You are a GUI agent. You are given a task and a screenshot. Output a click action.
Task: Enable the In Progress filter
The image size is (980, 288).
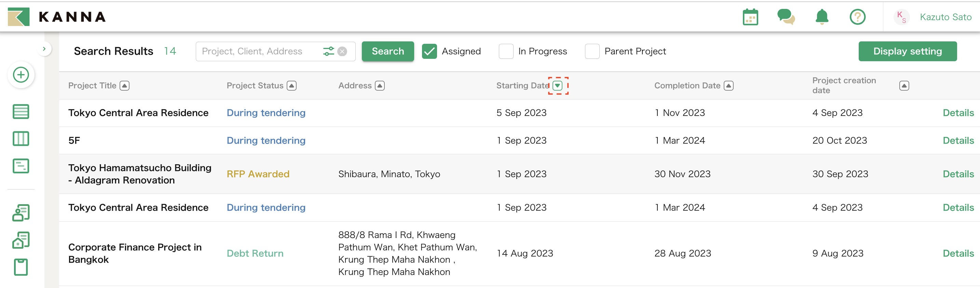click(x=506, y=51)
